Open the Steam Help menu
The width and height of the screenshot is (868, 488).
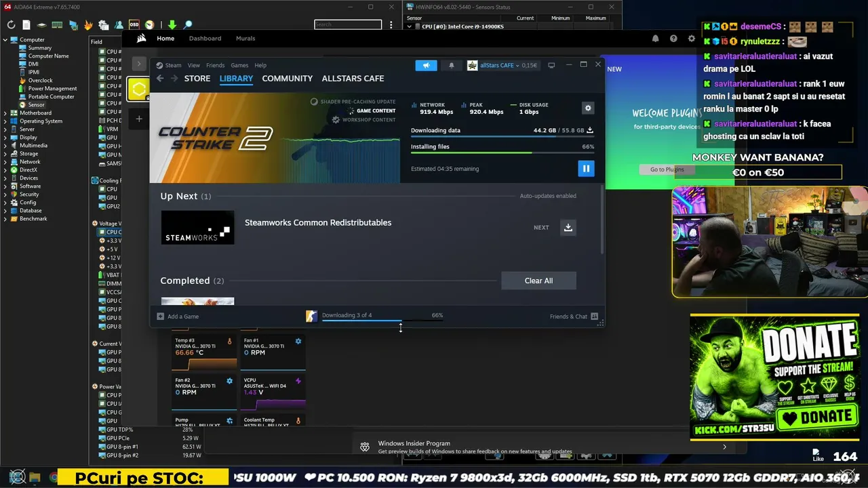260,66
